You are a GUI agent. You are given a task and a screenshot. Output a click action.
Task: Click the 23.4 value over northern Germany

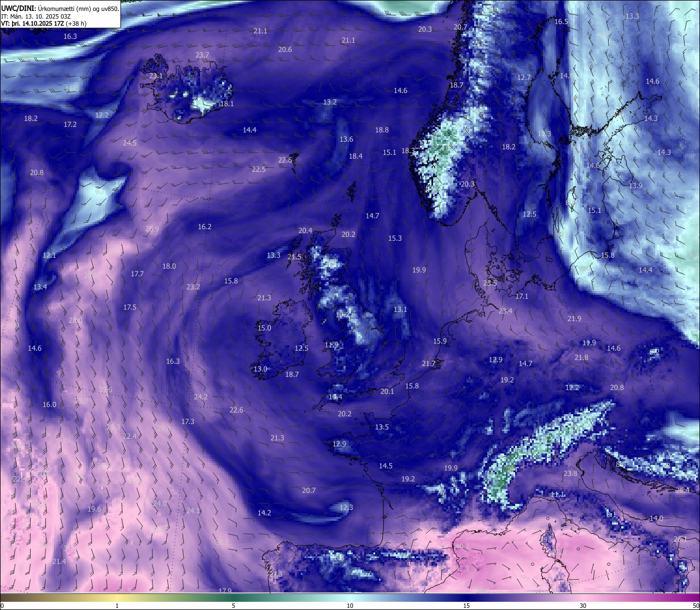(505, 311)
